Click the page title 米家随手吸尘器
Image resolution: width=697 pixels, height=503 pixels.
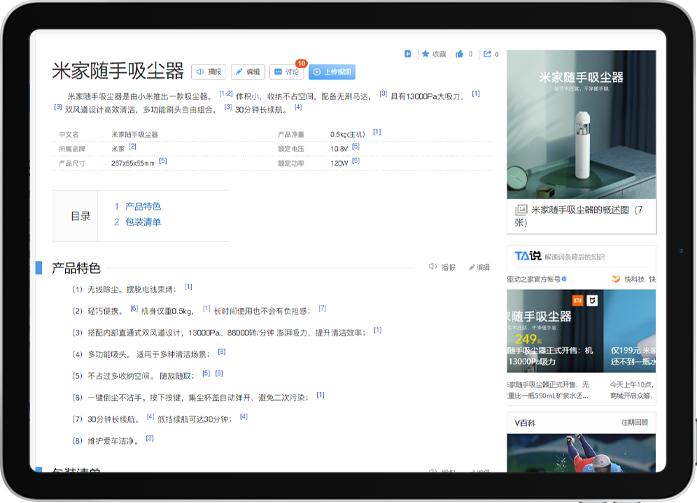pos(118,71)
